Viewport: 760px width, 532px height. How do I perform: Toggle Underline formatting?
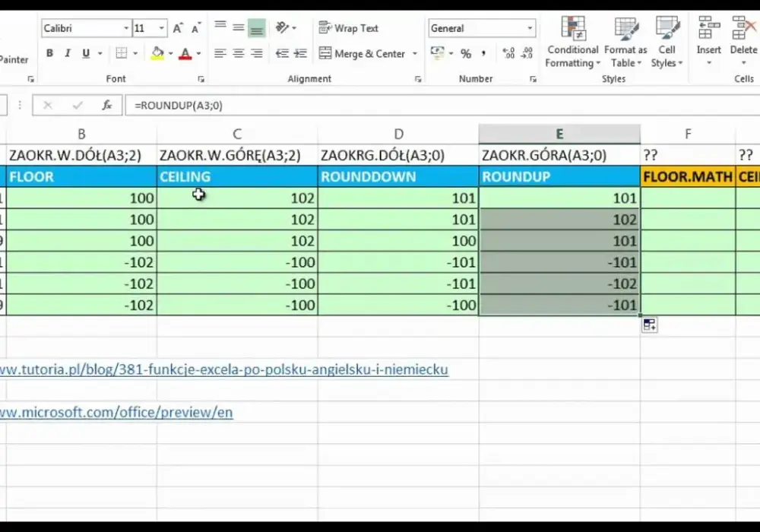86,53
